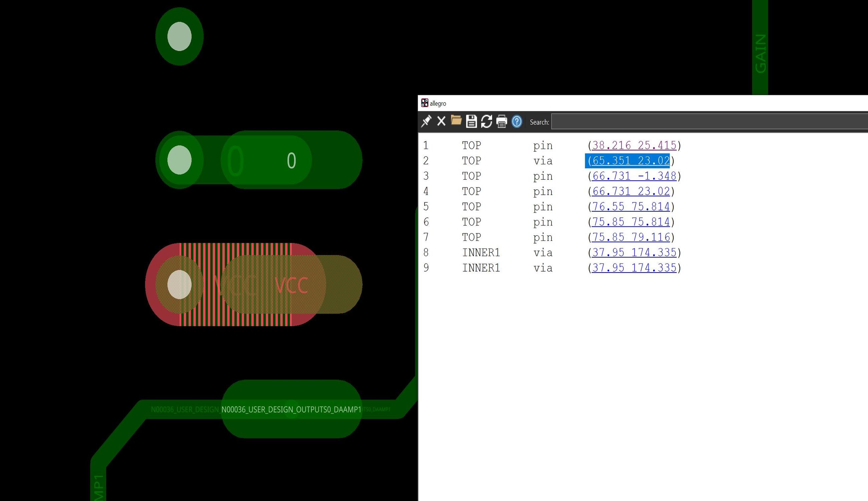Close report using the X toolbar icon
This screenshot has width=868, height=501.
pyautogui.click(x=441, y=122)
